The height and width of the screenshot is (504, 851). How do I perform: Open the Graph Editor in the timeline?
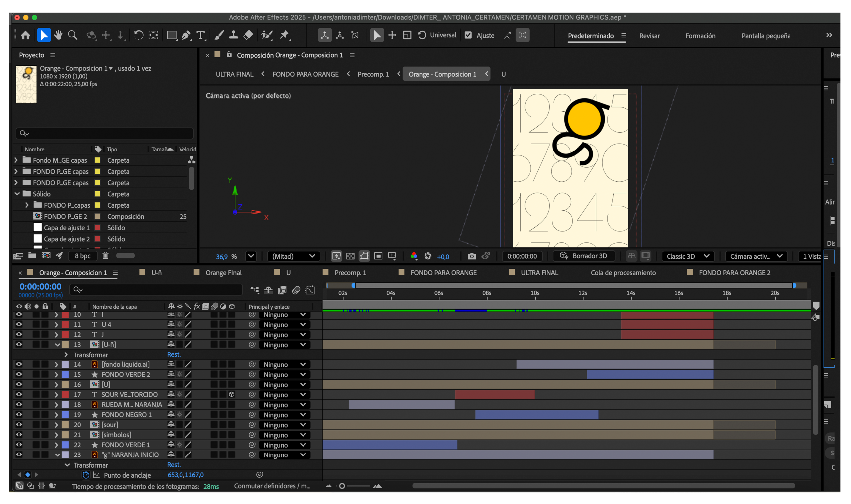coord(310,290)
